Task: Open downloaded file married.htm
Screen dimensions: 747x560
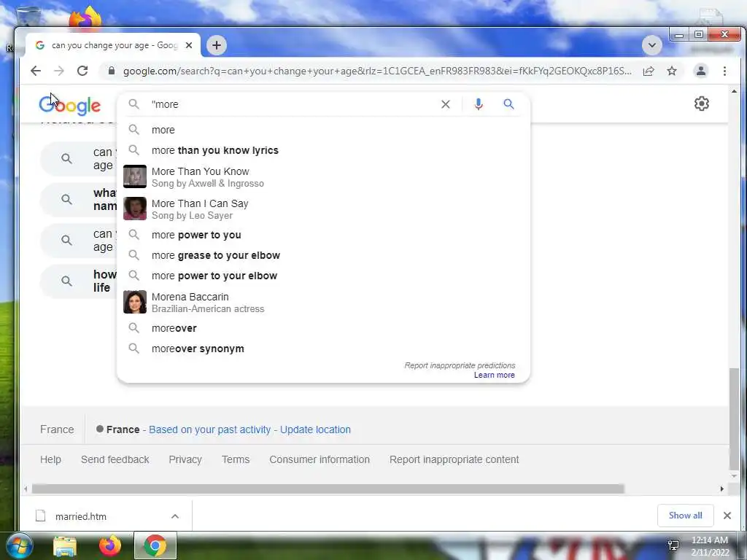Action: tap(80, 516)
